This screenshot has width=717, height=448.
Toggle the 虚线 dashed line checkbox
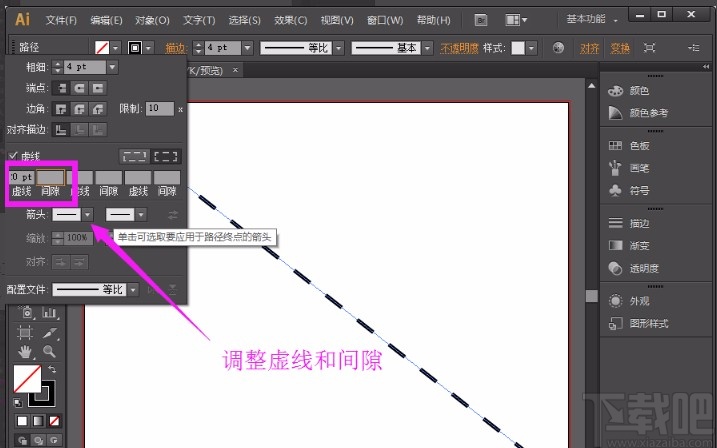13,156
